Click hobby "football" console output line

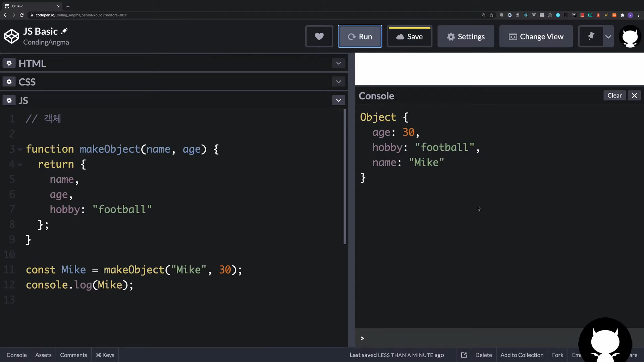tap(426, 147)
